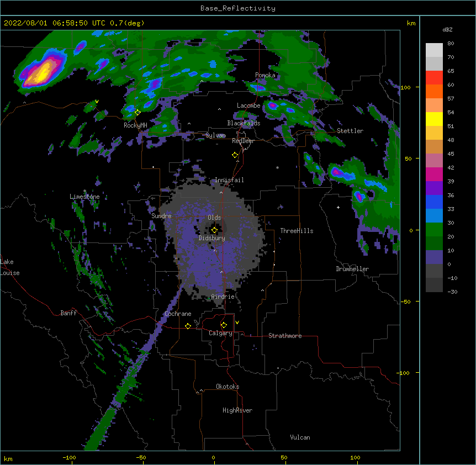Screen dimensions: 476x465
Task: Click the Stettler city label
Action: pos(350,131)
